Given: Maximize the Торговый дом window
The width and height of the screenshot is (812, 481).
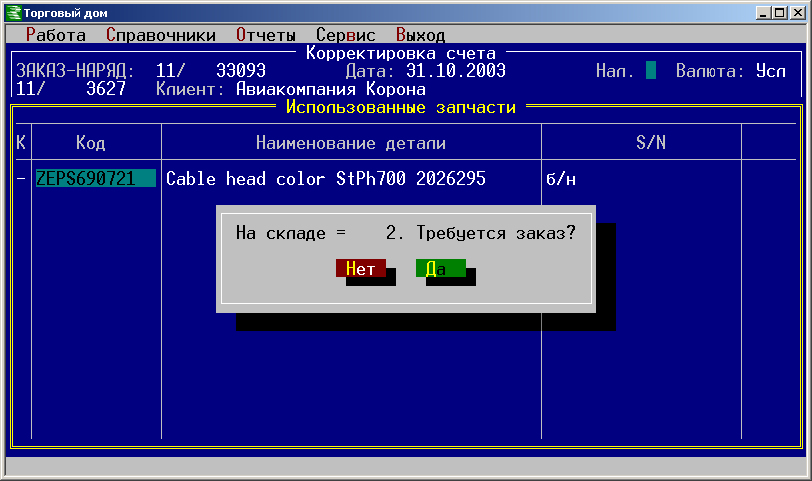Looking at the screenshot, I should [x=779, y=13].
